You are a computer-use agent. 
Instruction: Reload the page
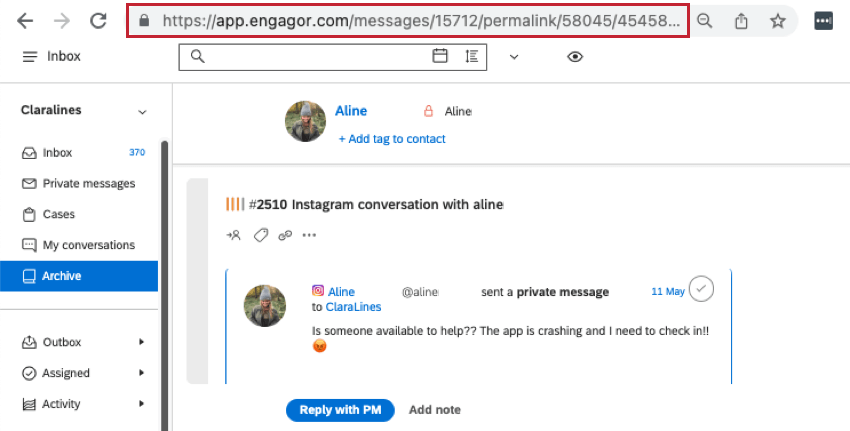98,21
